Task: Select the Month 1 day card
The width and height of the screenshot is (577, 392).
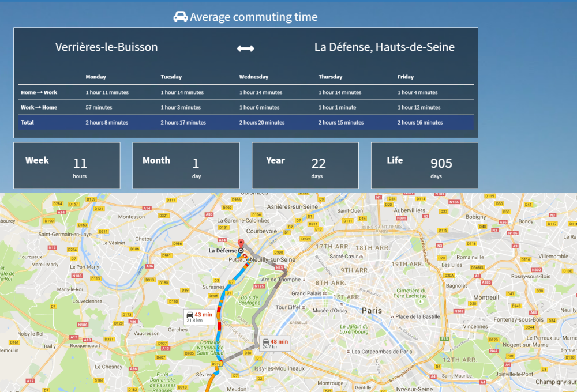Action: [186, 165]
